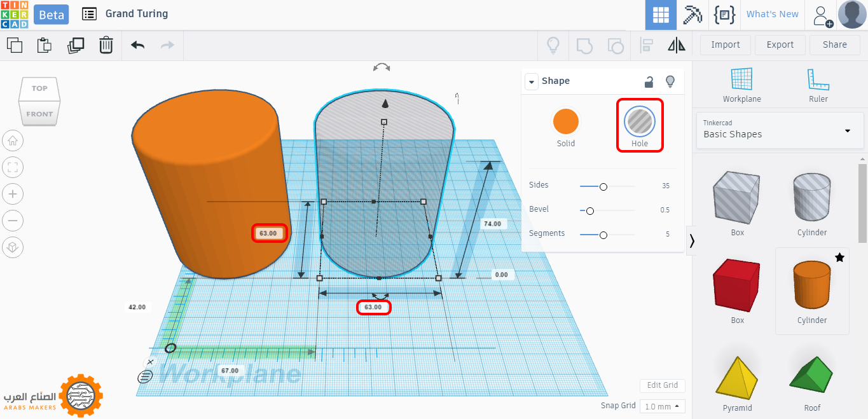The width and height of the screenshot is (868, 419).
Task: Click the Redo arrow
Action: (x=167, y=45)
